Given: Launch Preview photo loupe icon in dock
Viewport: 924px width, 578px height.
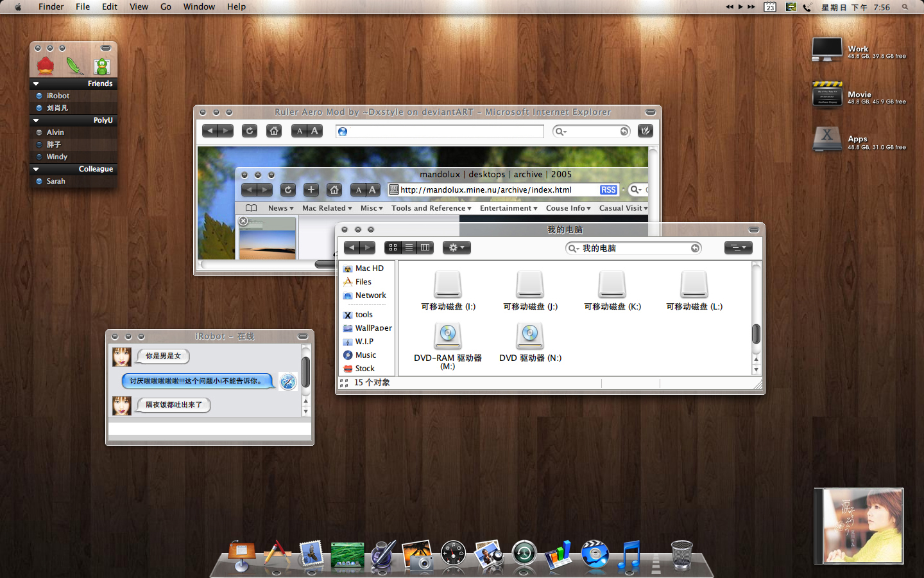Looking at the screenshot, I should coord(488,554).
